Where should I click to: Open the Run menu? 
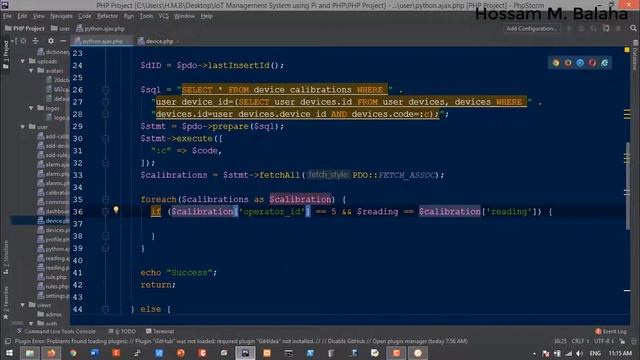tap(129, 16)
